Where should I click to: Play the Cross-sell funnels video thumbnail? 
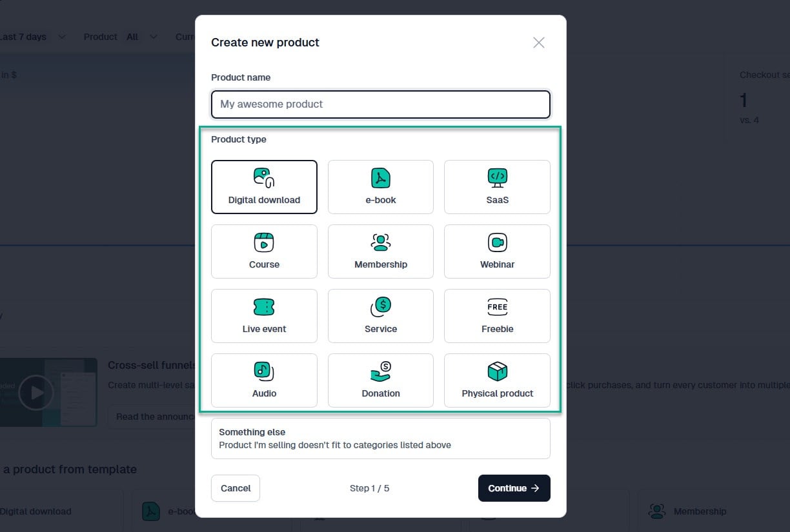(36, 392)
